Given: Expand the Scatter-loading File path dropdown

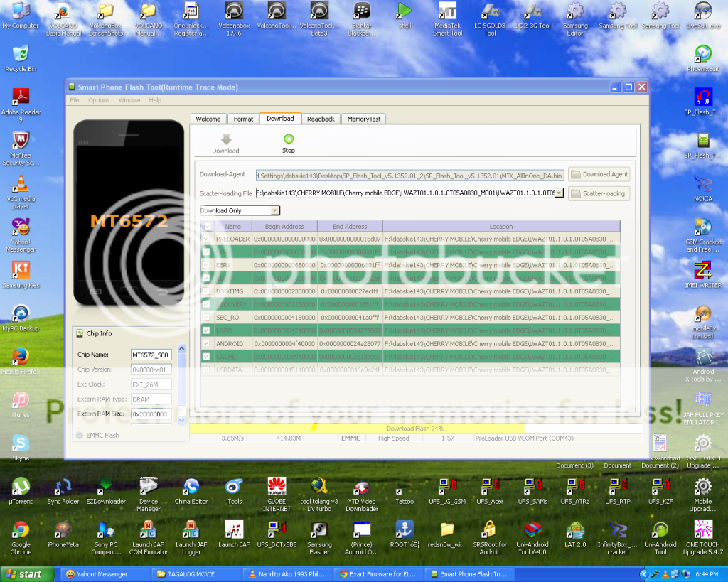Looking at the screenshot, I should [559, 193].
